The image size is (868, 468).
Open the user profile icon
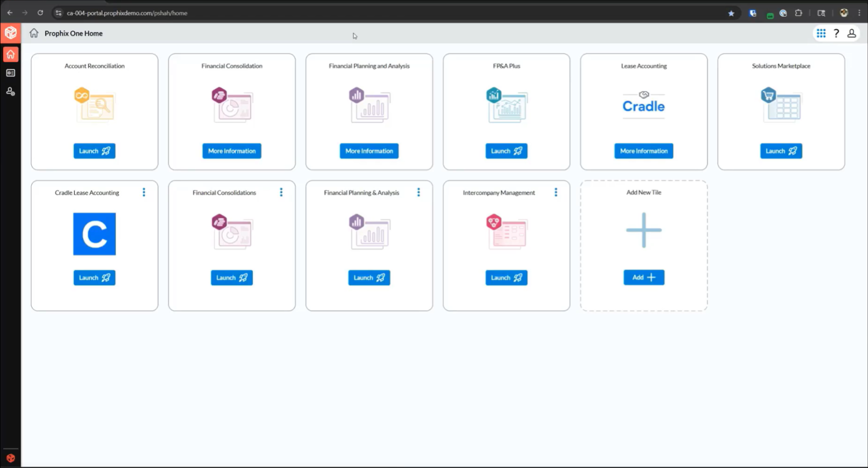(851, 34)
